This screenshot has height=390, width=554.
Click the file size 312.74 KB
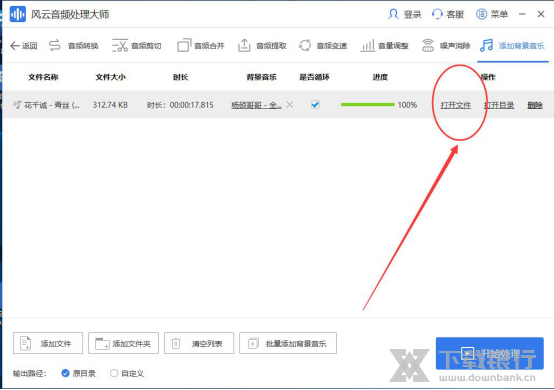pyautogui.click(x=110, y=105)
